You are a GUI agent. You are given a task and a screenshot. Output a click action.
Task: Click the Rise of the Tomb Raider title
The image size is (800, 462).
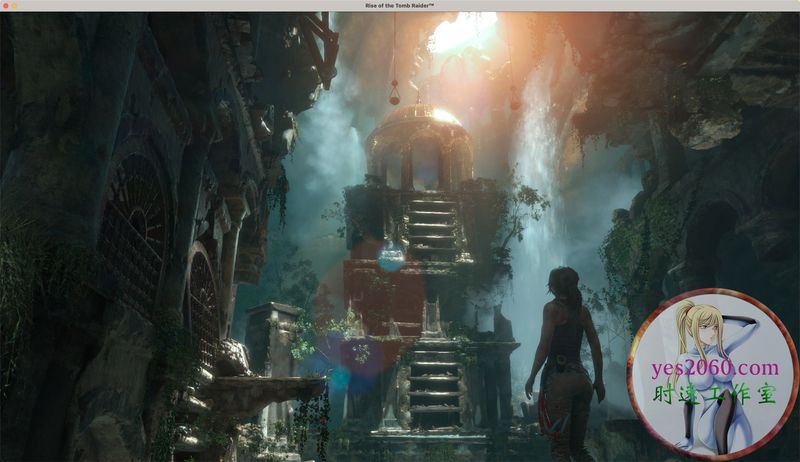coord(400,6)
